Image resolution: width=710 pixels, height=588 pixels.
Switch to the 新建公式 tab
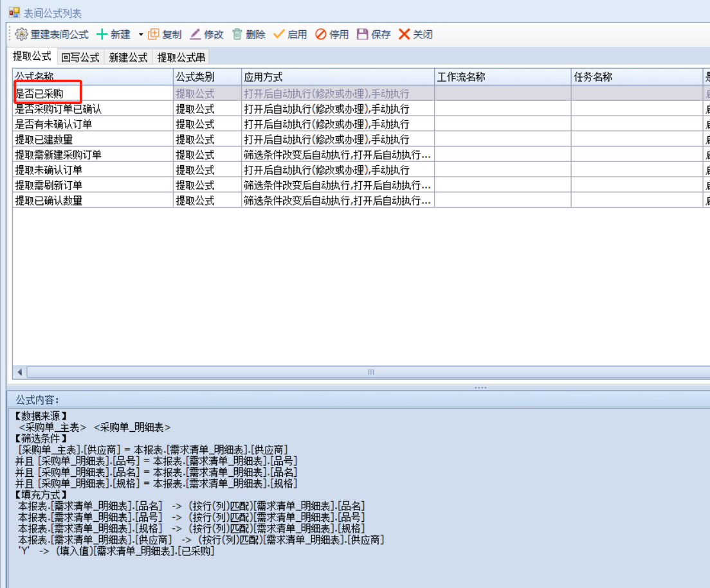click(128, 57)
